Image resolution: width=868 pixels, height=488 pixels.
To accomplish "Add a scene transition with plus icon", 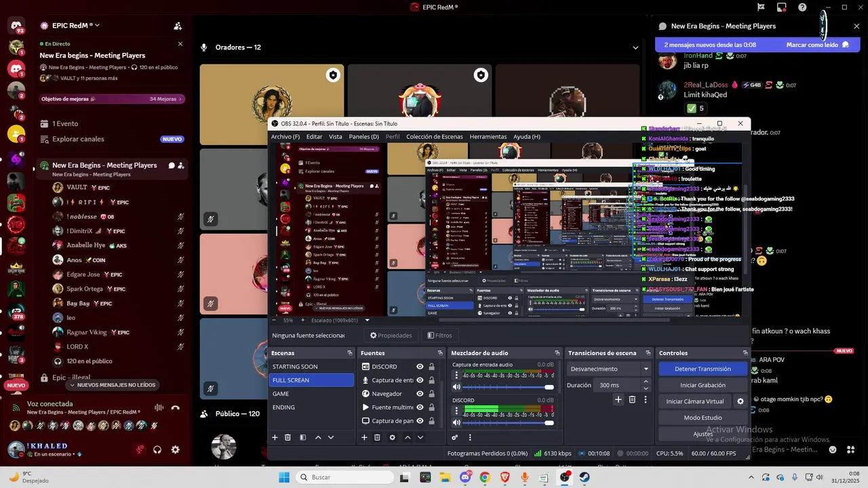I will pyautogui.click(x=618, y=400).
